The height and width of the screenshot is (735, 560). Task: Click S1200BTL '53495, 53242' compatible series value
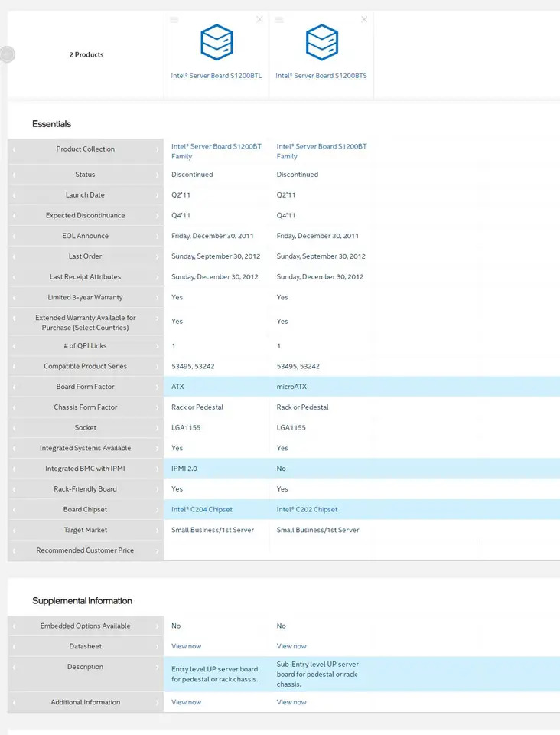pyautogui.click(x=193, y=366)
